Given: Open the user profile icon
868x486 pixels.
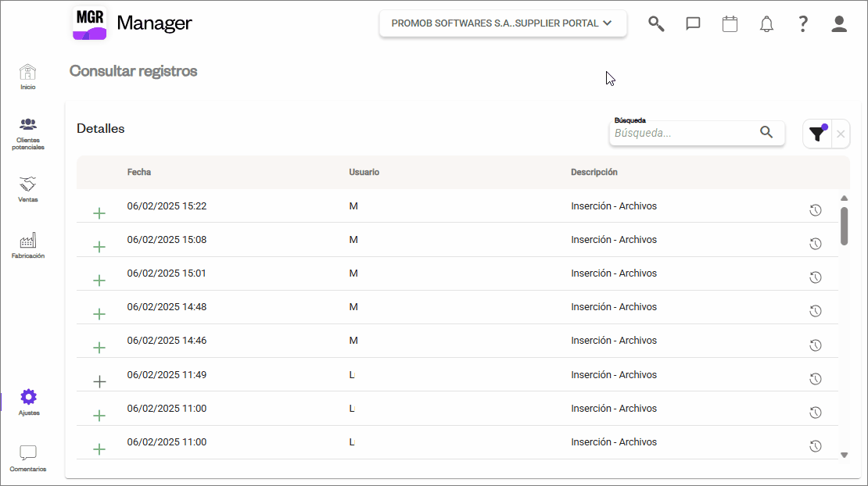Looking at the screenshot, I should [x=839, y=23].
